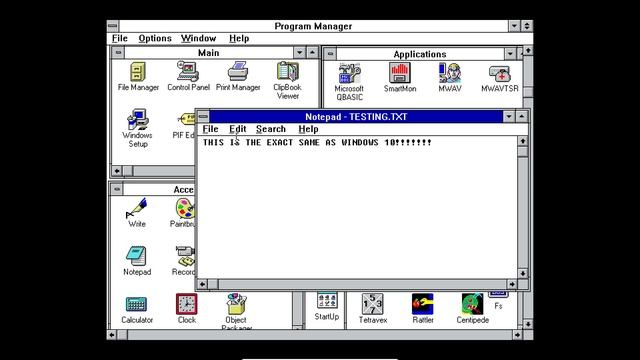Open Program Manager Help menu
Viewport: 640px width, 360px height.
click(239, 38)
